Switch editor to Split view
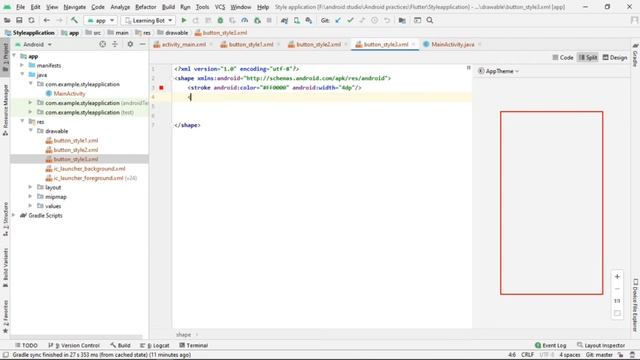 pos(588,58)
